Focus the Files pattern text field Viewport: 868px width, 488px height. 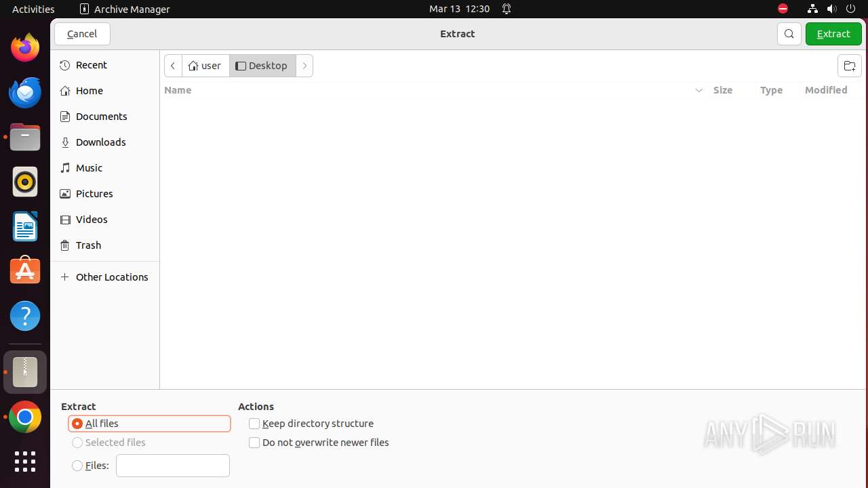[x=173, y=466]
